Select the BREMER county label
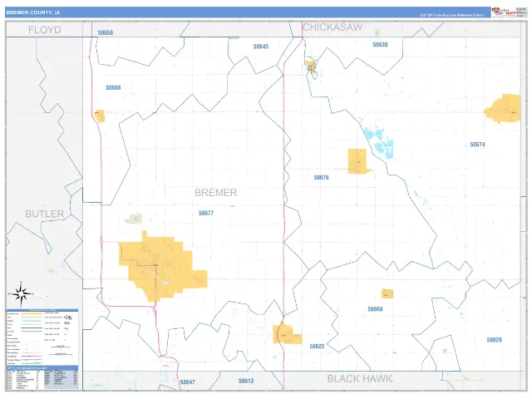This screenshot has width=532, height=399. (216, 193)
